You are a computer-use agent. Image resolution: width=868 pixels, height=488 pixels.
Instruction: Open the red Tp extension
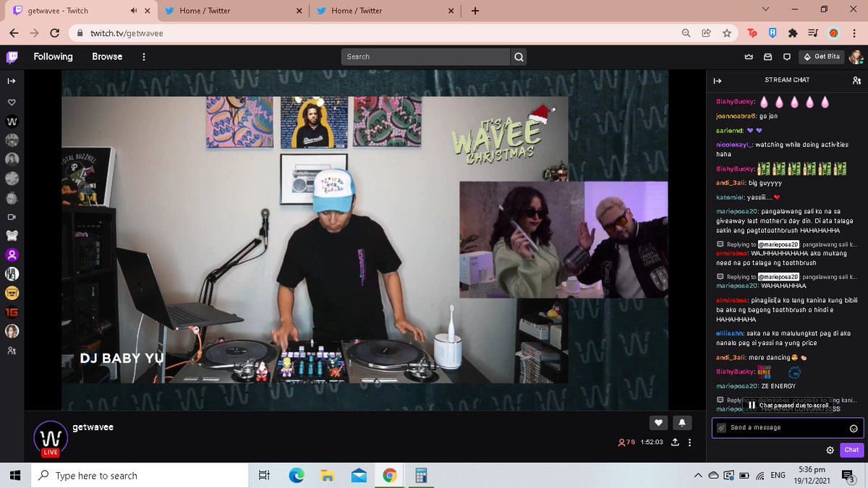pos(752,33)
